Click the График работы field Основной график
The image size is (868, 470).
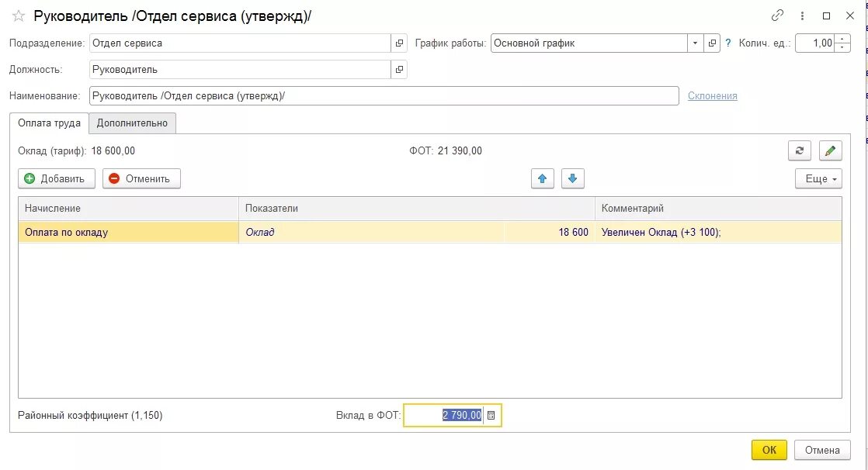[589, 43]
